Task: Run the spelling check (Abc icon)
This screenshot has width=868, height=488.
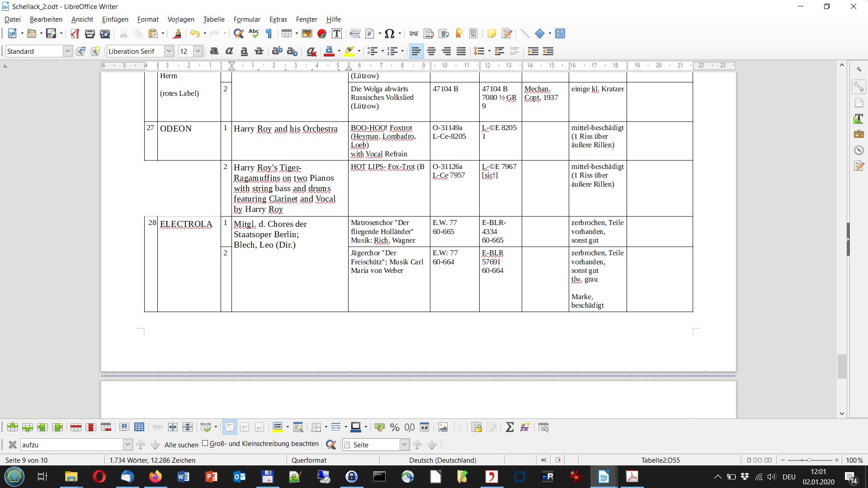Action: tap(254, 33)
